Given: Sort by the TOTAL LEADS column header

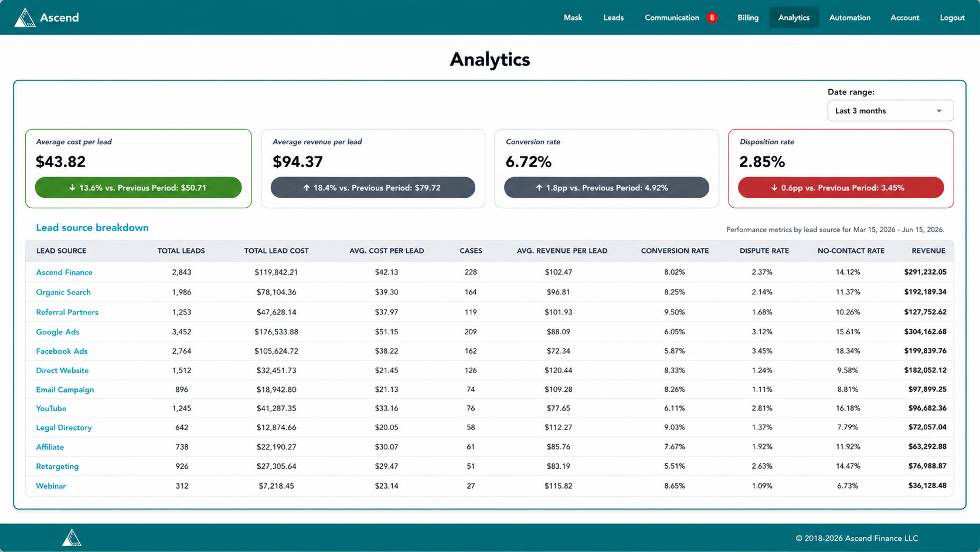Looking at the screenshot, I should 181,251.
